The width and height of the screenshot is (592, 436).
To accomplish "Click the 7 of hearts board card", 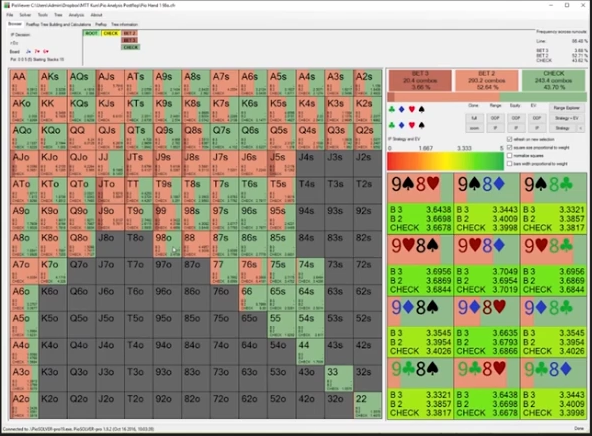I will [37, 51].
